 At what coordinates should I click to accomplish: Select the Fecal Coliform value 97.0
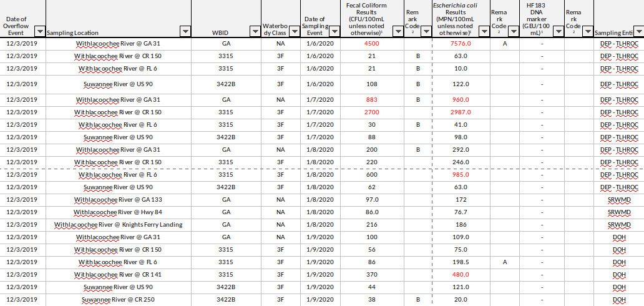click(x=372, y=199)
